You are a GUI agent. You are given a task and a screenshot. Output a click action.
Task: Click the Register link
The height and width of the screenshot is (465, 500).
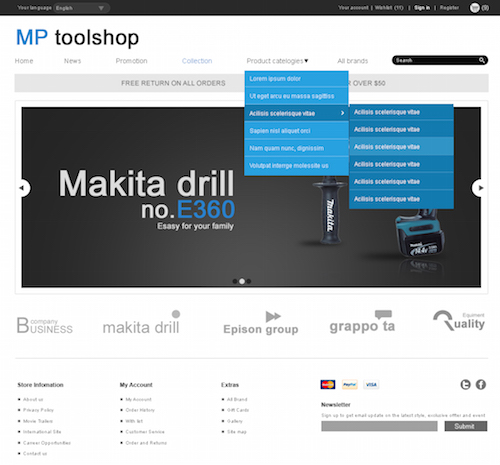pyautogui.click(x=449, y=8)
